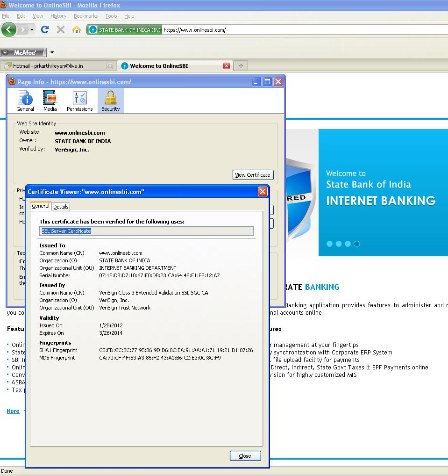Switch to the Hotmail tab

[x=57, y=66]
